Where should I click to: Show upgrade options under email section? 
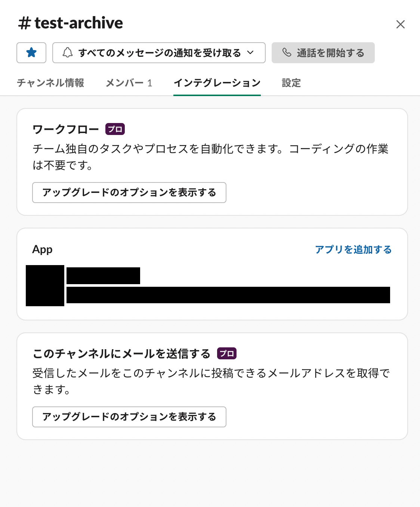click(129, 417)
